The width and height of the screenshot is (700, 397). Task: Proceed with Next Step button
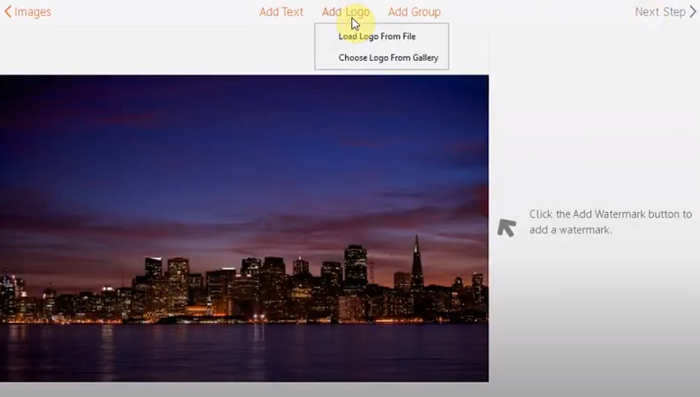pos(665,12)
